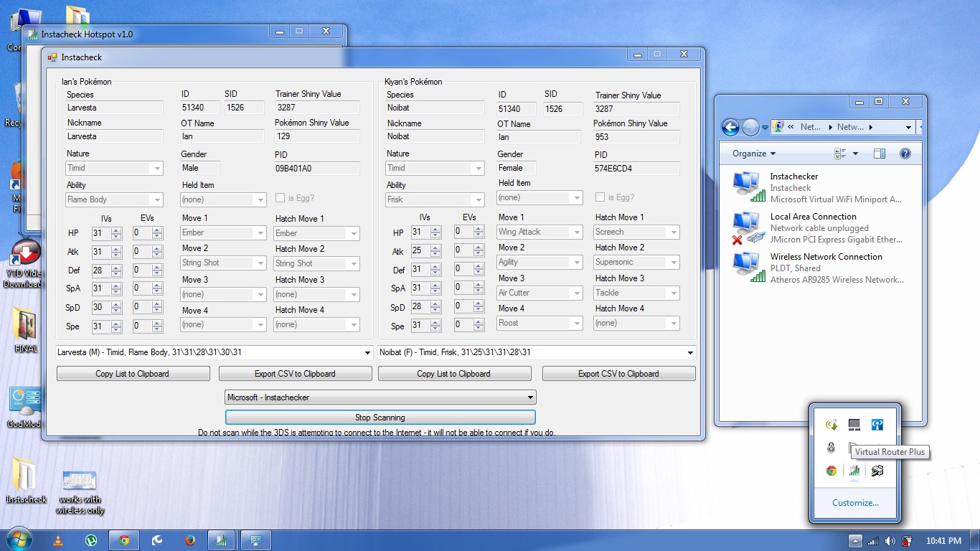Click Network Connections address bar dropdown arrow
980x551 pixels.
point(908,127)
